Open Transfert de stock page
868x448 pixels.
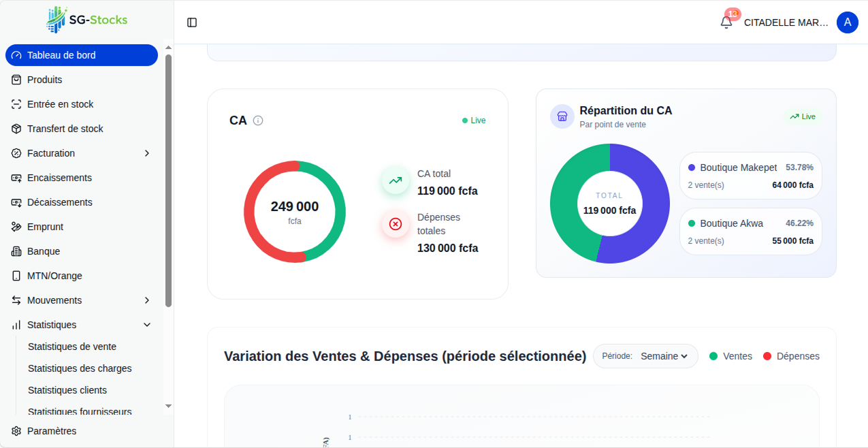[x=82, y=129]
